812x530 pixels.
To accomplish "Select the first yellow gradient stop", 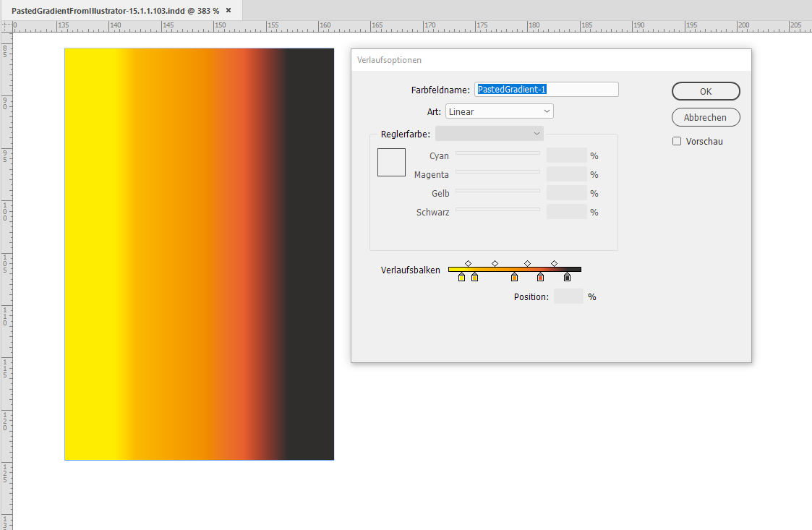I will (461, 276).
